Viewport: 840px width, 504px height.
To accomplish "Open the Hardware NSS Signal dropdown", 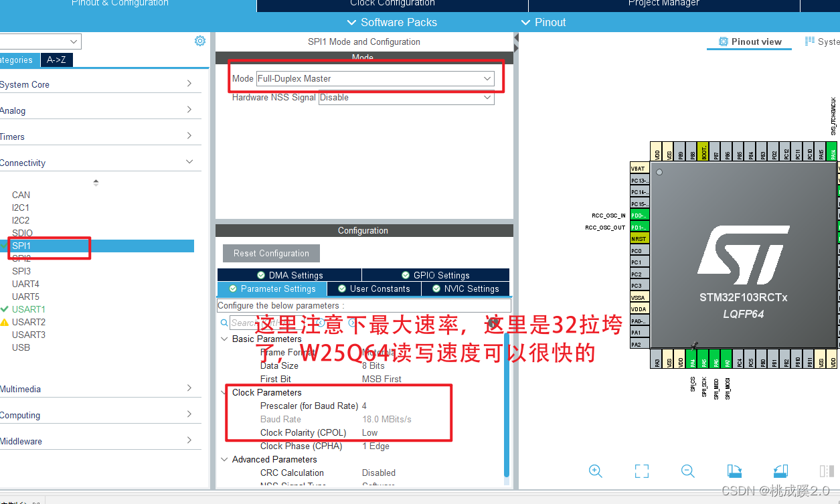I will (x=406, y=97).
